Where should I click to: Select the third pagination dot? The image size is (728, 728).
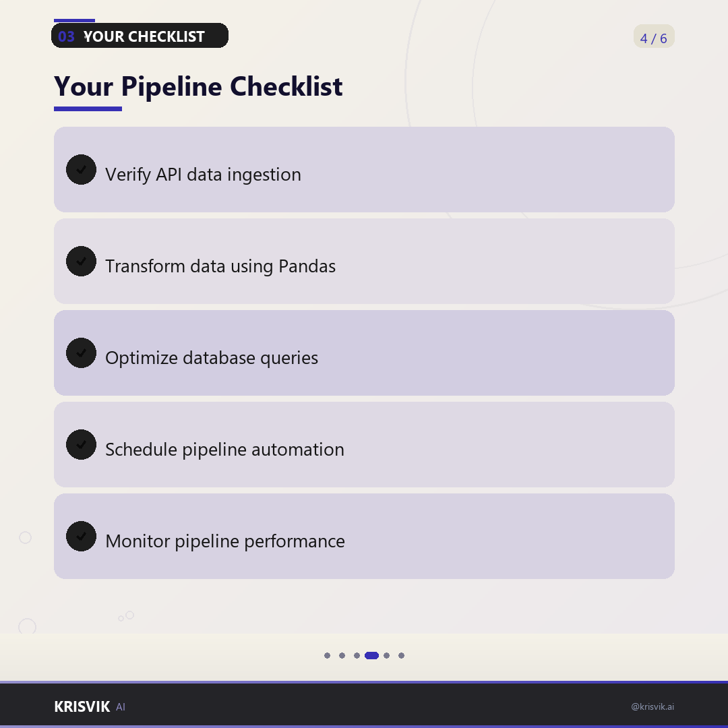point(357,656)
